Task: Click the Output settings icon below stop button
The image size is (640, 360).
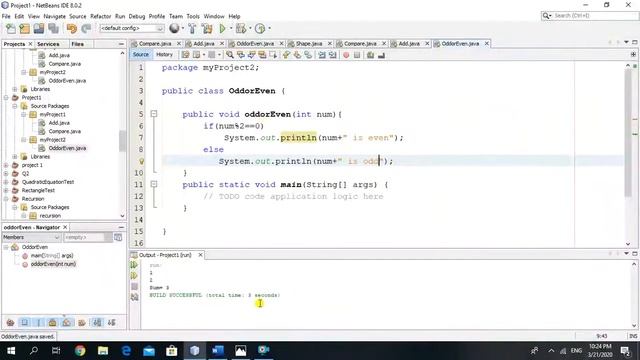Action: 134,298
